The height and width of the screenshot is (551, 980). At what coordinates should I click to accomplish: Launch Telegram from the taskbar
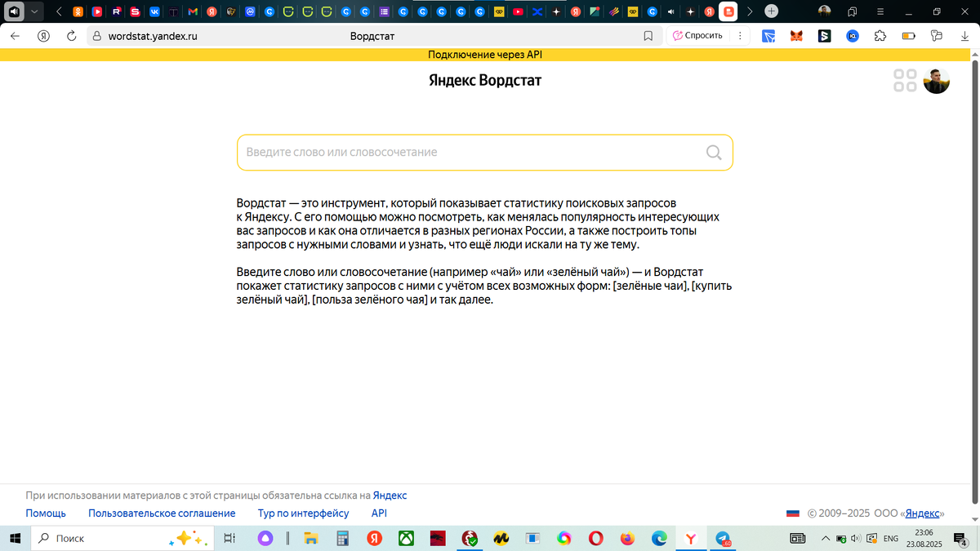(x=723, y=538)
